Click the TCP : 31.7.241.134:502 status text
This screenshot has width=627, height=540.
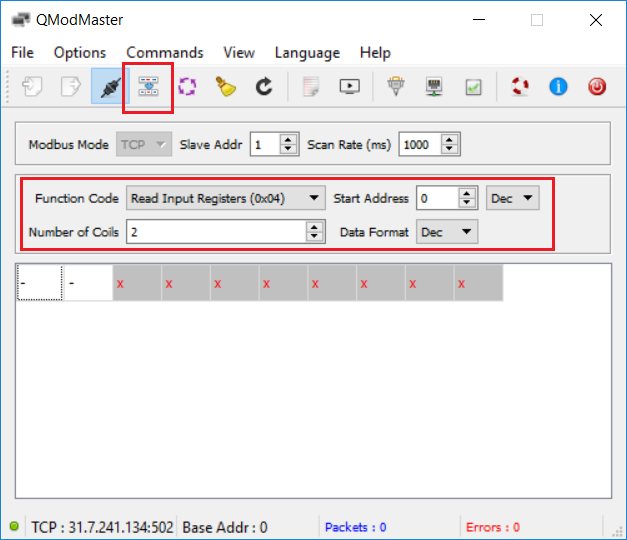[x=102, y=527]
